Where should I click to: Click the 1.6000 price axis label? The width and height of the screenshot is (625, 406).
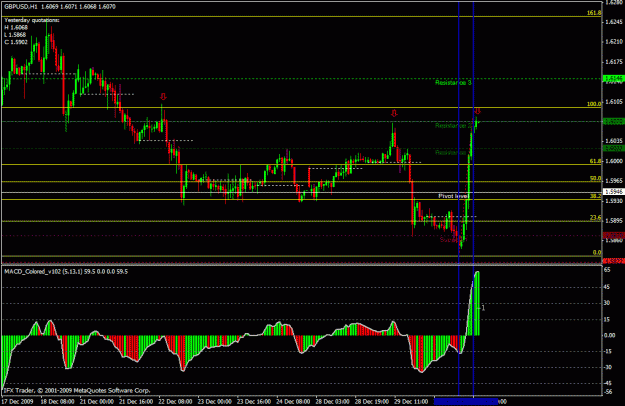(614, 161)
